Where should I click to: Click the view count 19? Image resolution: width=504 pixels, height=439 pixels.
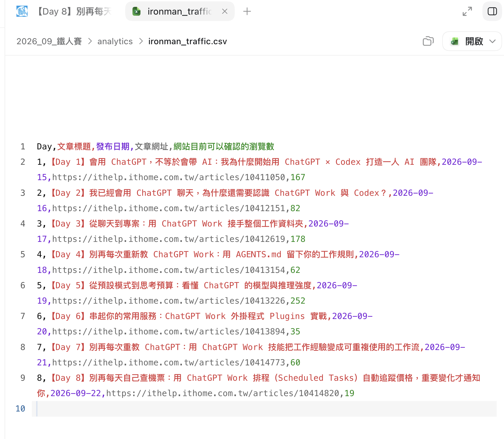349,393
